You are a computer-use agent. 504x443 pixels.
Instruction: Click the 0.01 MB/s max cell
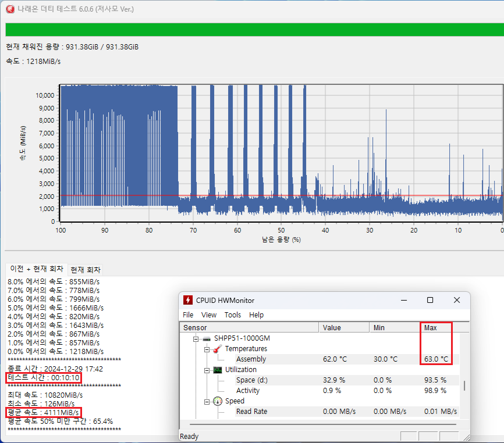(x=441, y=411)
